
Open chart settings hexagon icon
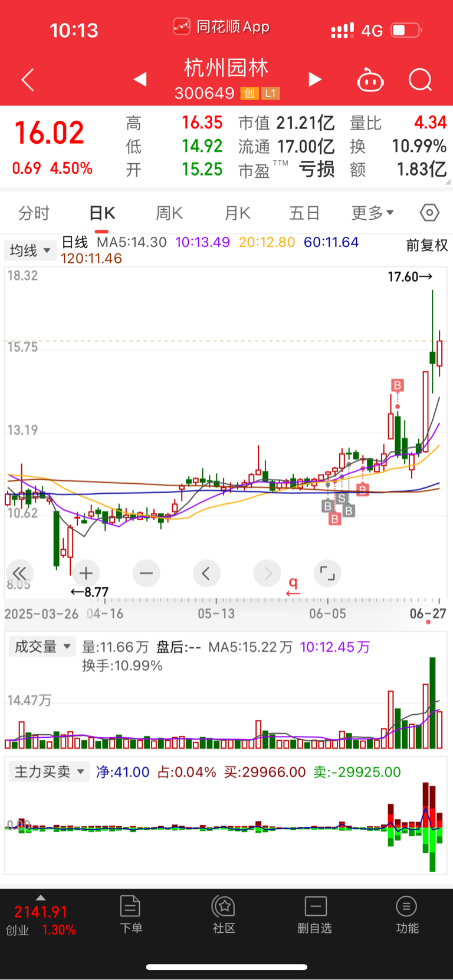point(429,213)
